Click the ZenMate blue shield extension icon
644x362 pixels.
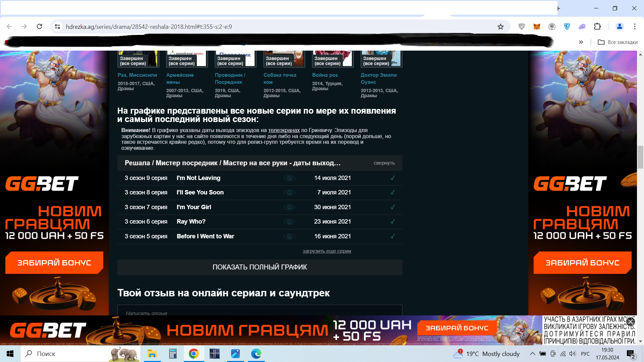(567, 26)
